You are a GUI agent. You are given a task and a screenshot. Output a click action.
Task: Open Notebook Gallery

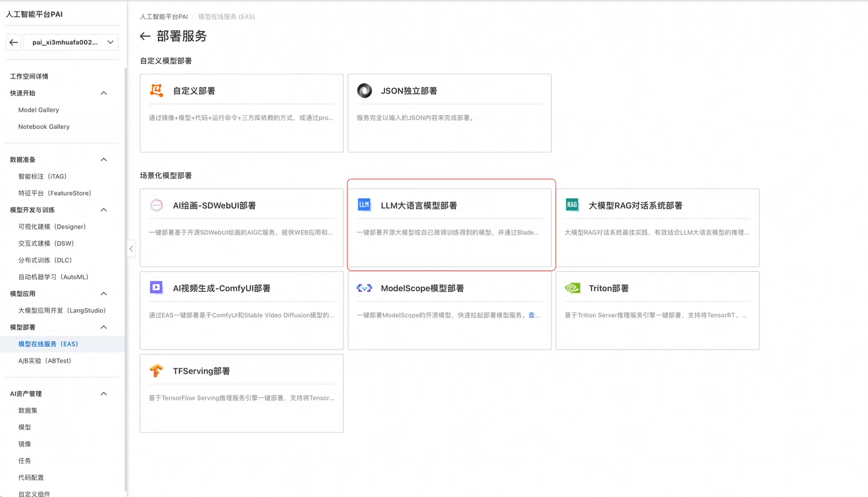pos(44,126)
